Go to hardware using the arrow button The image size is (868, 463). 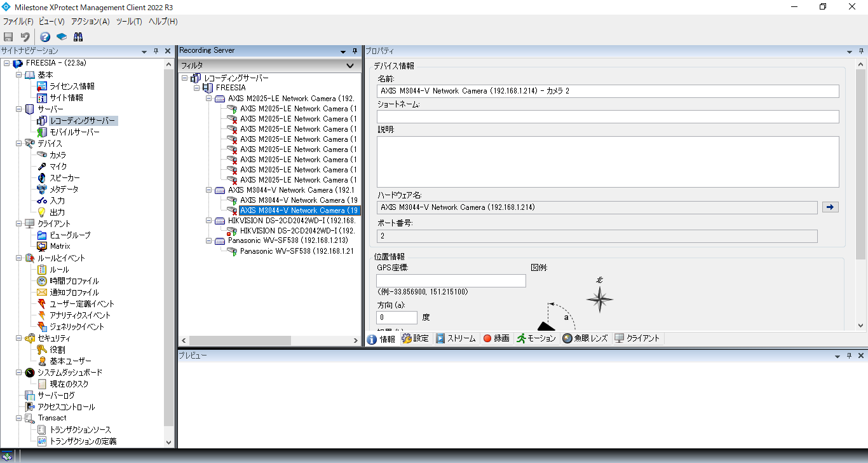pos(830,207)
